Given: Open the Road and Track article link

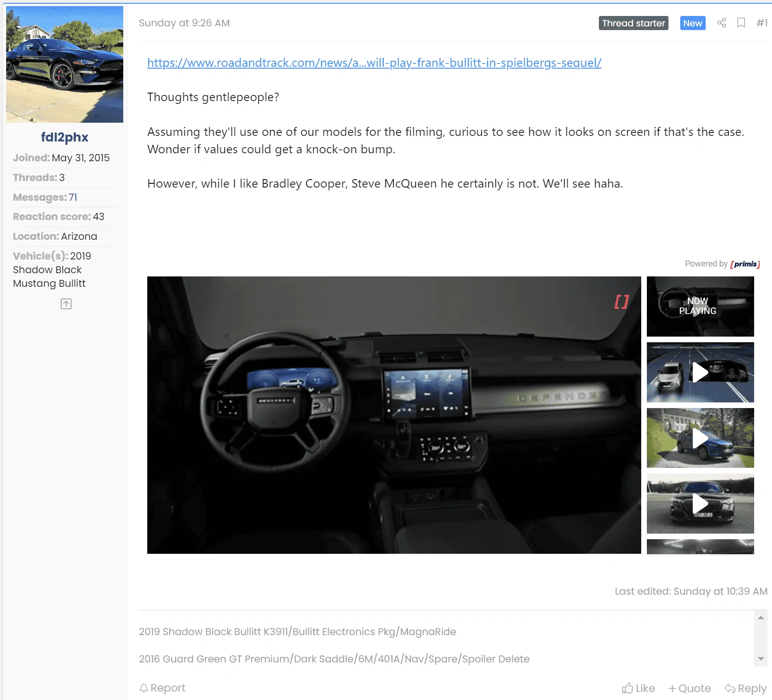Looking at the screenshot, I should (x=374, y=63).
